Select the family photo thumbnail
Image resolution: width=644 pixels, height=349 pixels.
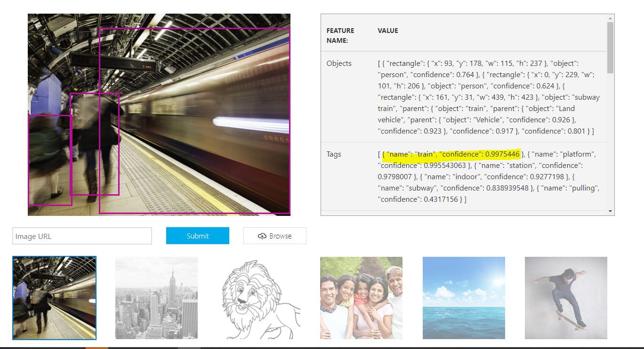click(x=361, y=298)
